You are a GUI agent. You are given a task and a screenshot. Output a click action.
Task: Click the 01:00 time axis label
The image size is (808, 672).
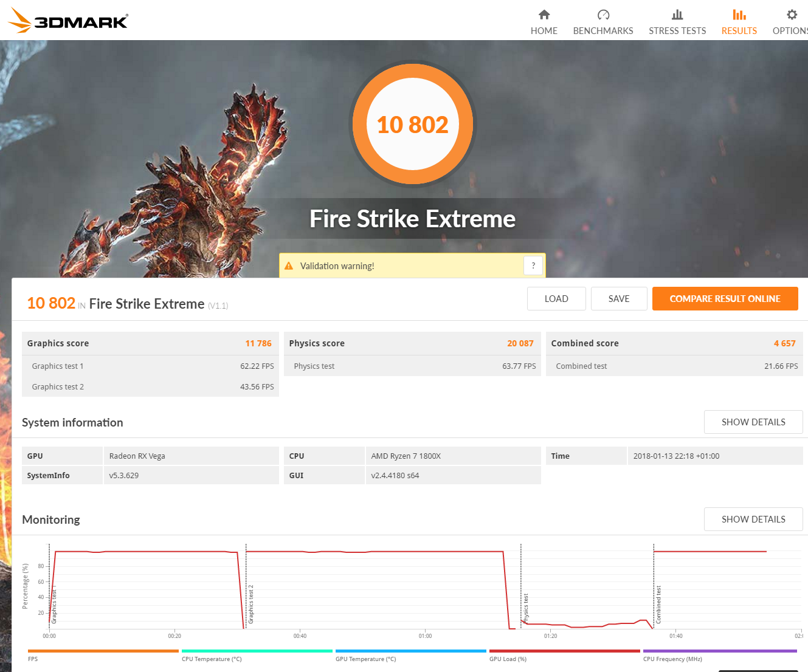425,636
